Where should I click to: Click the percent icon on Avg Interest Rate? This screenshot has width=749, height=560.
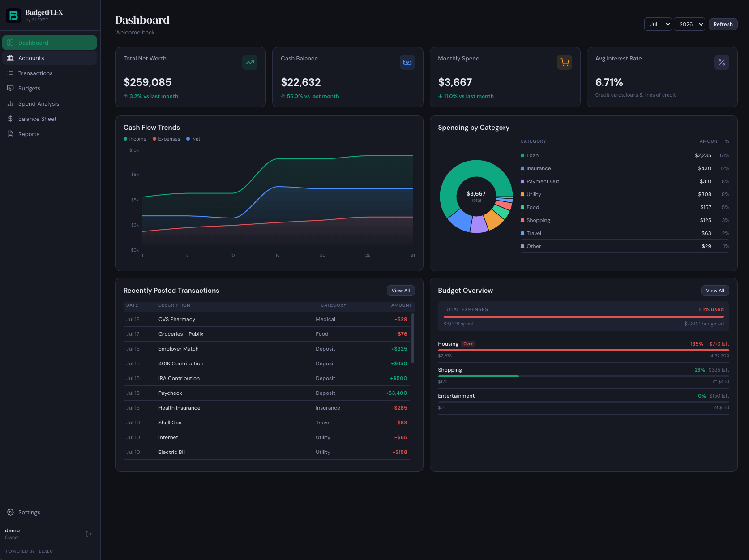pos(722,62)
